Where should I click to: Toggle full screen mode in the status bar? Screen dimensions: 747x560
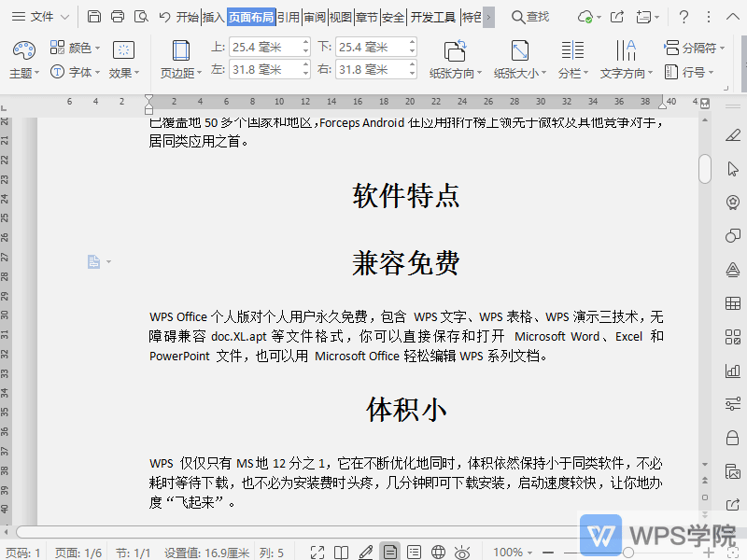317,551
